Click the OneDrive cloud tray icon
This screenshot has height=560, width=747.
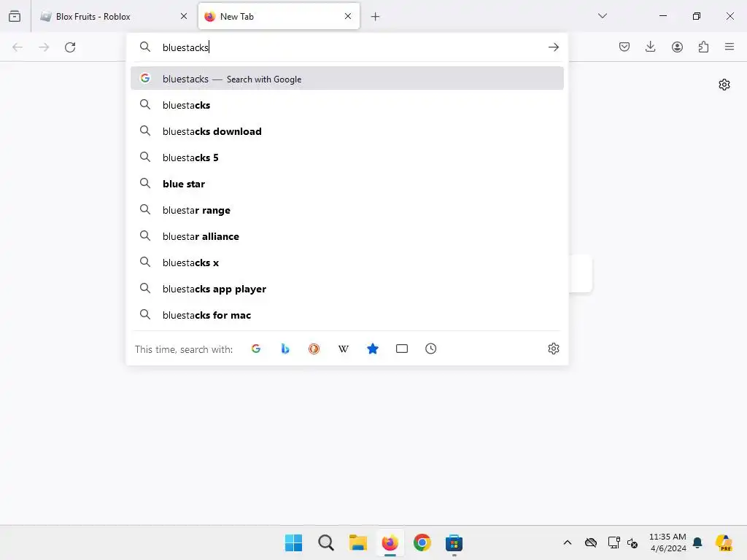point(591,542)
